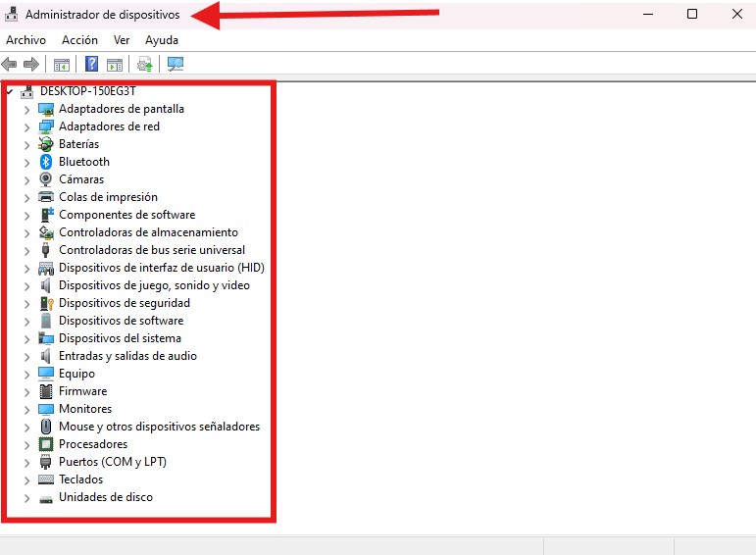Click the Dispositivos del sistema icon
Viewport: 756px width, 555px height.
tap(46, 338)
